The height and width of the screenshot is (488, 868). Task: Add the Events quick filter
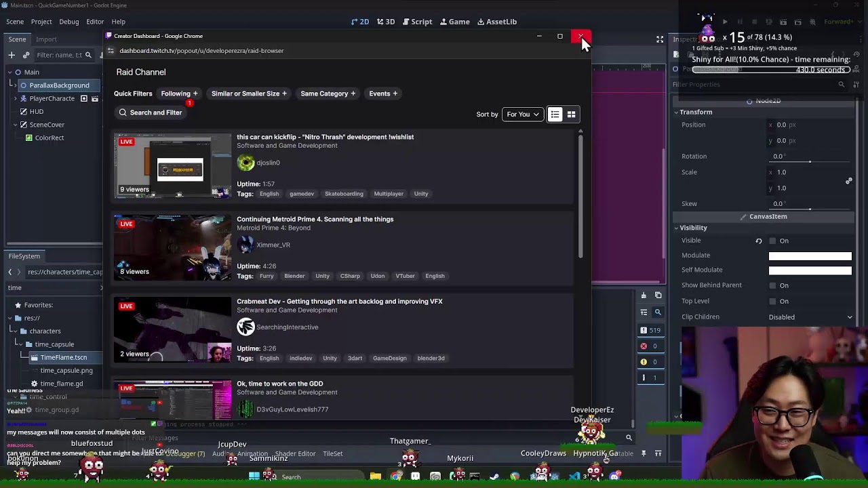(x=383, y=94)
